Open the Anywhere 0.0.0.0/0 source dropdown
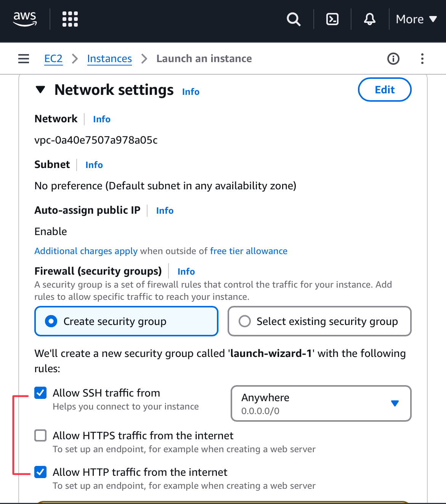Viewport: 446px width, 504px height. point(321,403)
